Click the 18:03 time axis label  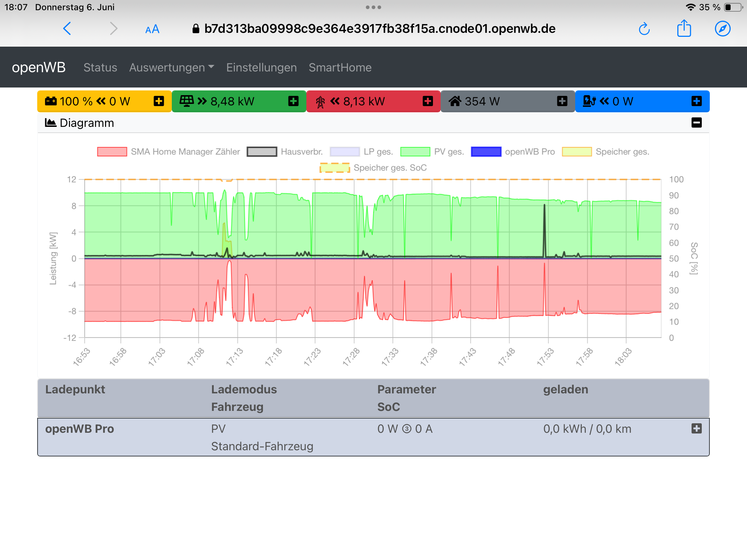coord(623,357)
